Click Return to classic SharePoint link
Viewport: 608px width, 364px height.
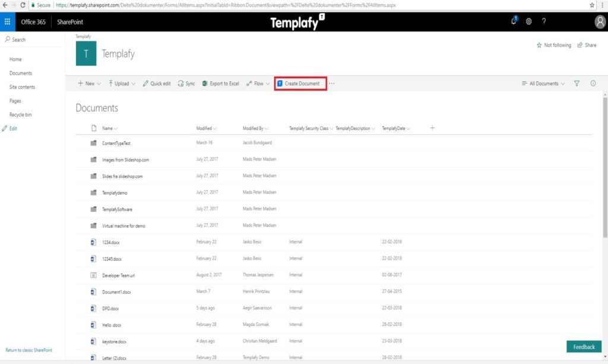click(28, 350)
